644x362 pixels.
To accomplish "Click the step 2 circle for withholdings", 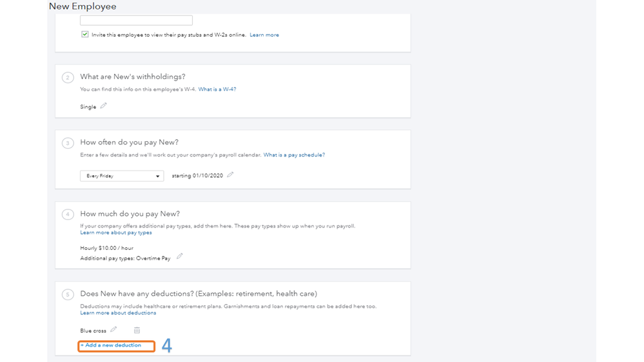I will (x=68, y=78).
